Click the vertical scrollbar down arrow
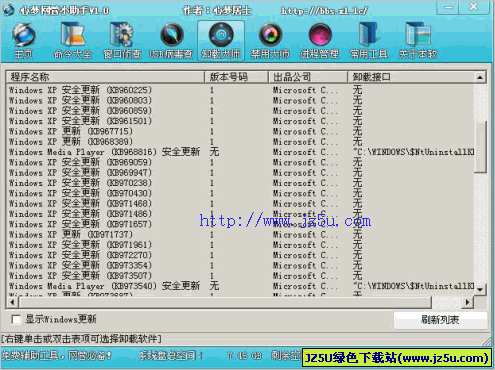495x370 pixels. (480, 289)
